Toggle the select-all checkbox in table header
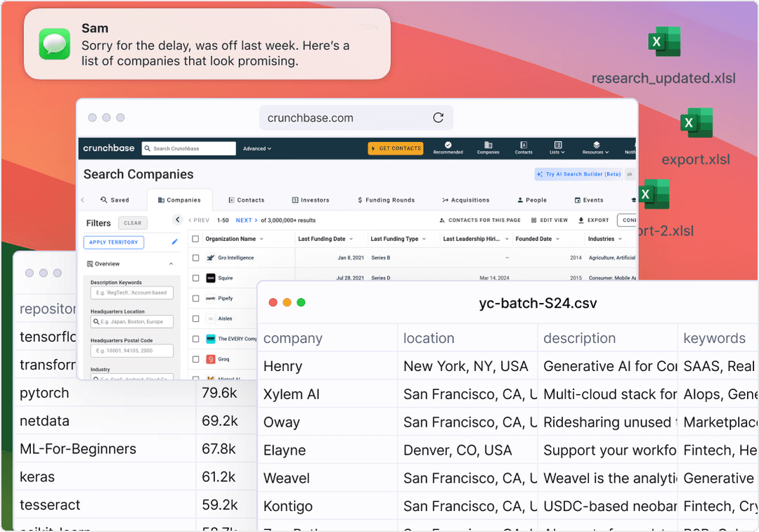Screen dimensions: 759x532 (195, 239)
